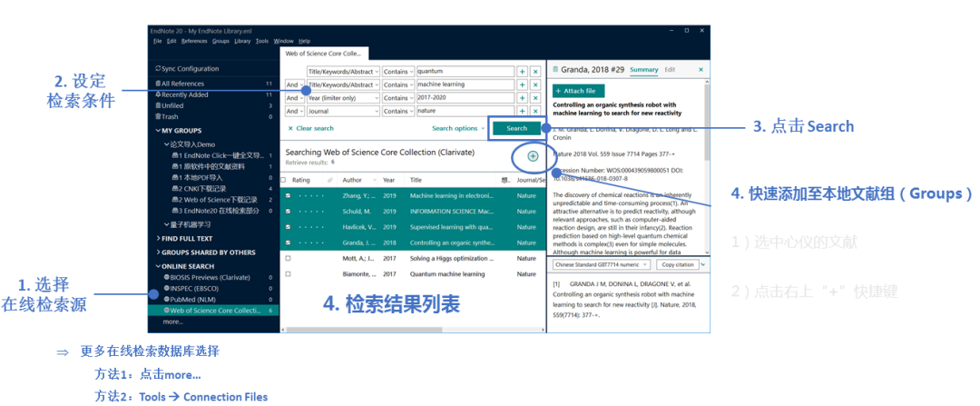Click the Sync Configuration icon
Screen dimensions: 980x406
(x=158, y=69)
